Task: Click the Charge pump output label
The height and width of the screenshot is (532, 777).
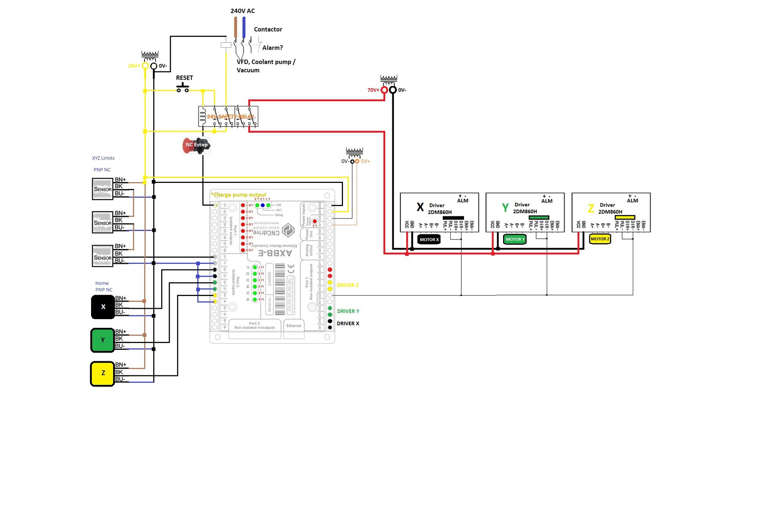Action: [x=238, y=195]
